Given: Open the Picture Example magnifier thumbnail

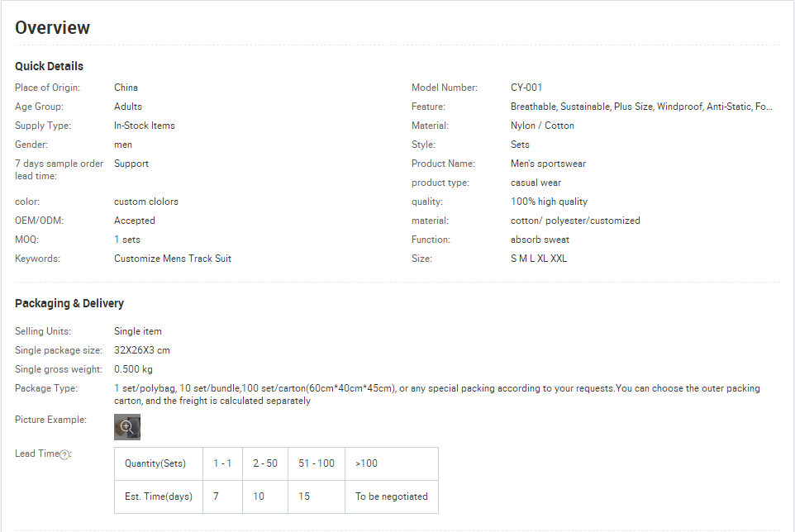Looking at the screenshot, I should coord(127,427).
